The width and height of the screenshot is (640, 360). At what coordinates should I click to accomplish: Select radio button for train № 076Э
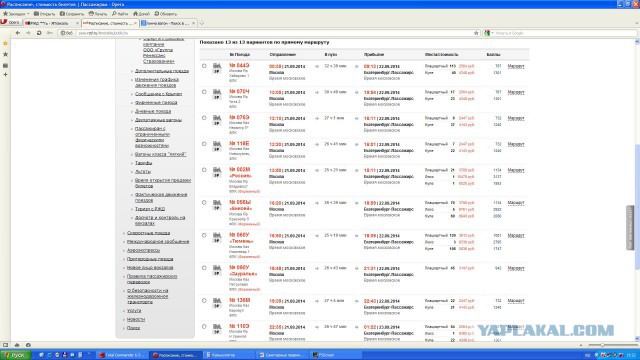click(204, 118)
